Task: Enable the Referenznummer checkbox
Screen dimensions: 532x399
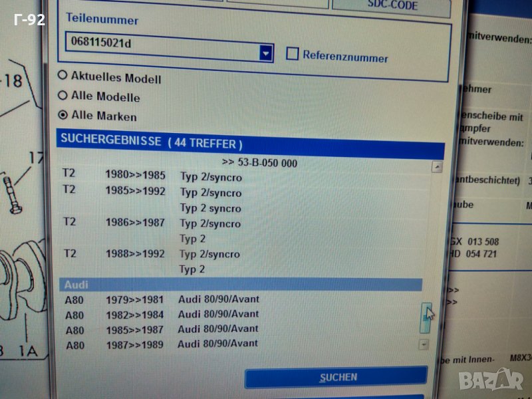Action: [292, 55]
